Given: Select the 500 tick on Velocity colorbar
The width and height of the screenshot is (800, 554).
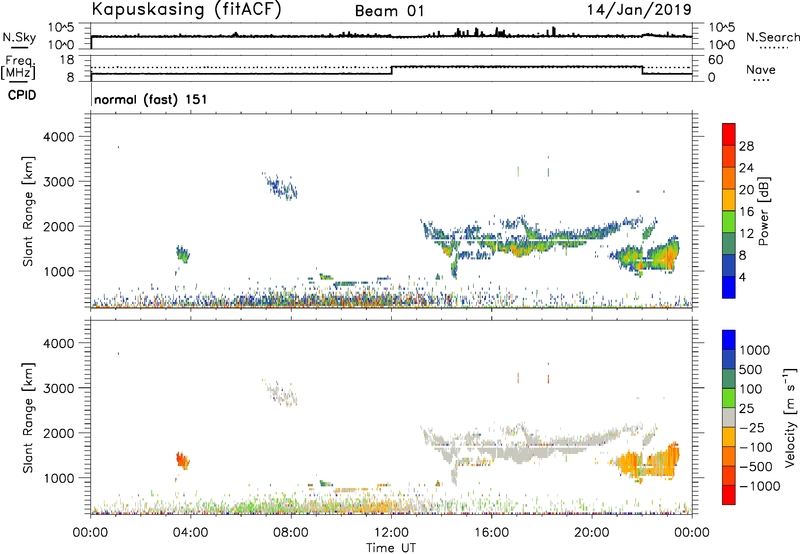Looking at the screenshot, I should tap(751, 369).
